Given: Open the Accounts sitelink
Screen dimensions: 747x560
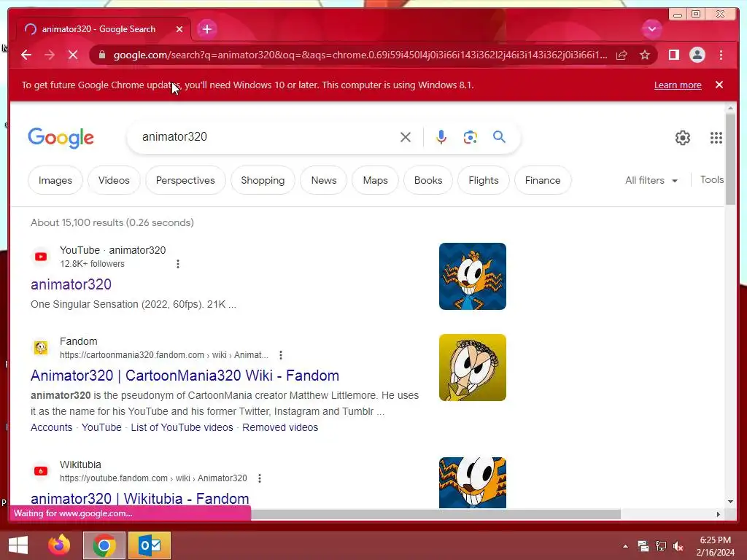Looking at the screenshot, I should click(52, 427).
